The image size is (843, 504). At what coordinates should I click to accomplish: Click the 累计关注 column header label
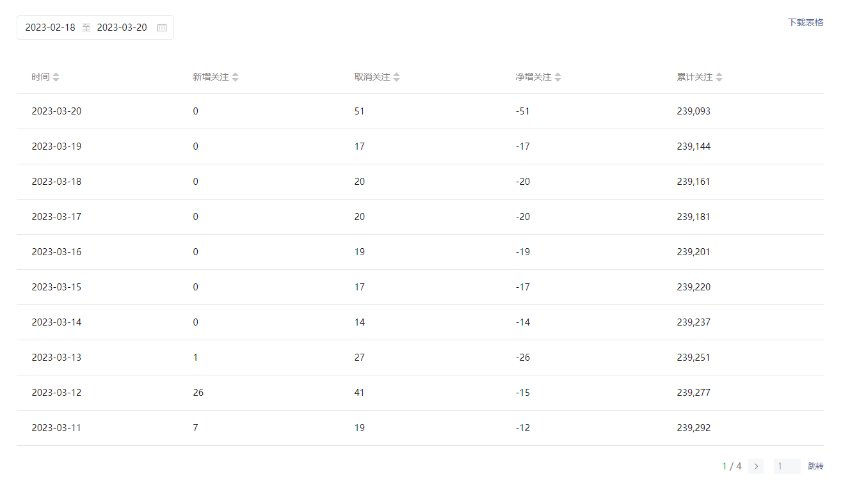[x=694, y=77]
